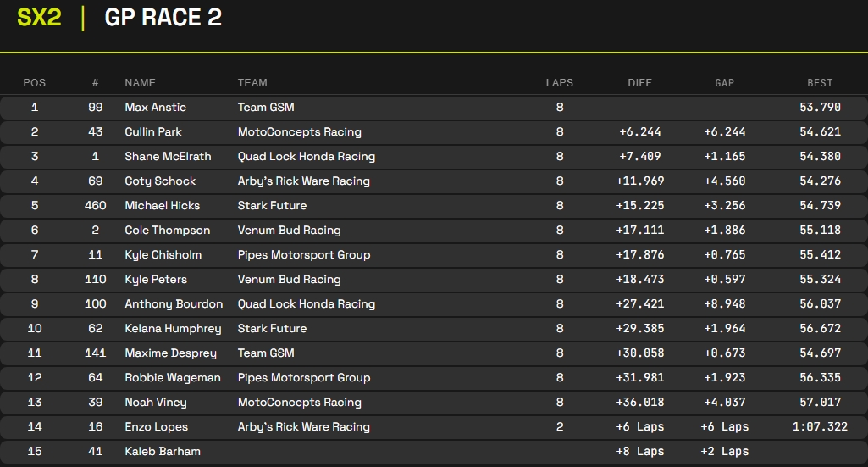This screenshot has height=467, width=868.
Task: Click the POS column header
Action: [x=35, y=83]
